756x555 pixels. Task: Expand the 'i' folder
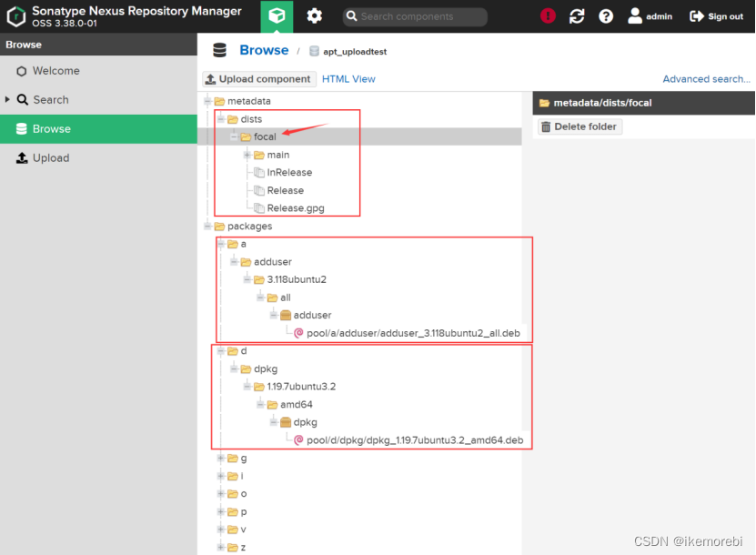pos(221,476)
